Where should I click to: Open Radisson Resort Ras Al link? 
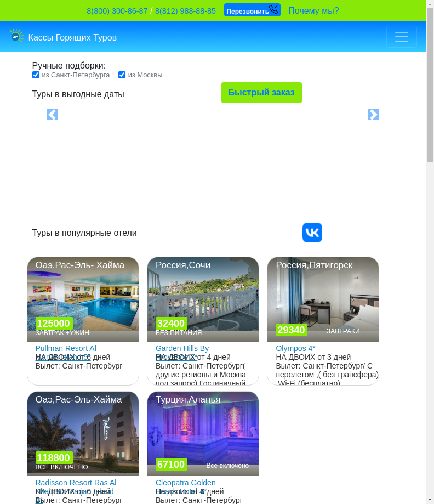click(76, 483)
